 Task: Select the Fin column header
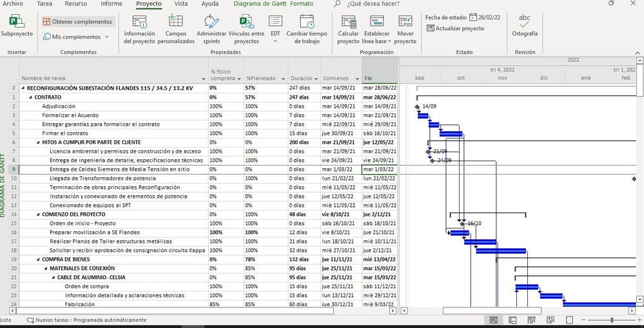tap(380, 70)
